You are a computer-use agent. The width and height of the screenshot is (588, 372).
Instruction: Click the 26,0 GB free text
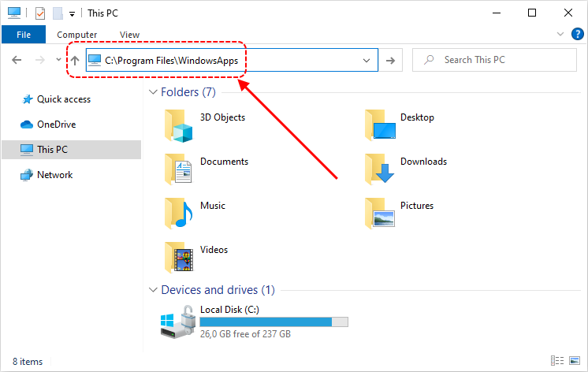click(x=245, y=334)
